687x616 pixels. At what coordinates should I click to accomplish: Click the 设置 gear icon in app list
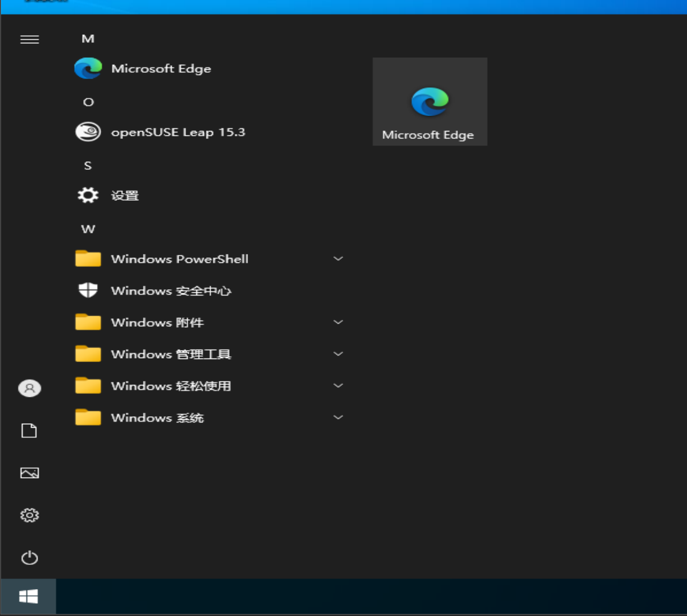(x=88, y=195)
